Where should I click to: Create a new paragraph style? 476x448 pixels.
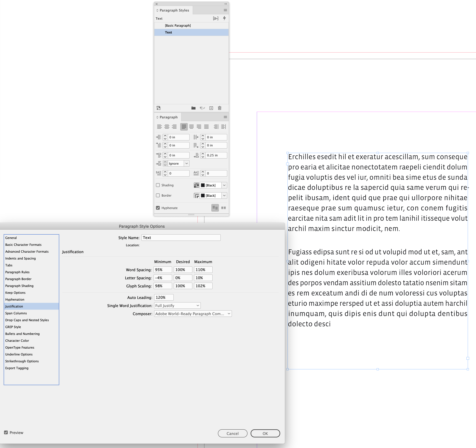click(211, 108)
